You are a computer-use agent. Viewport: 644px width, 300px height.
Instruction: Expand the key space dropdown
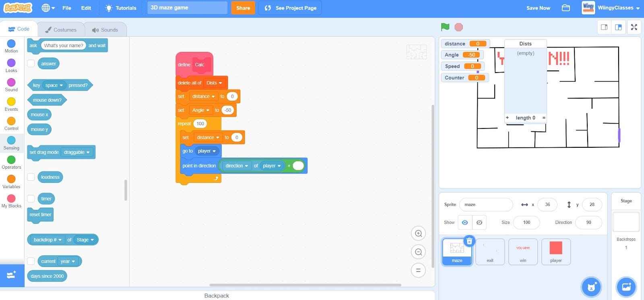point(54,85)
